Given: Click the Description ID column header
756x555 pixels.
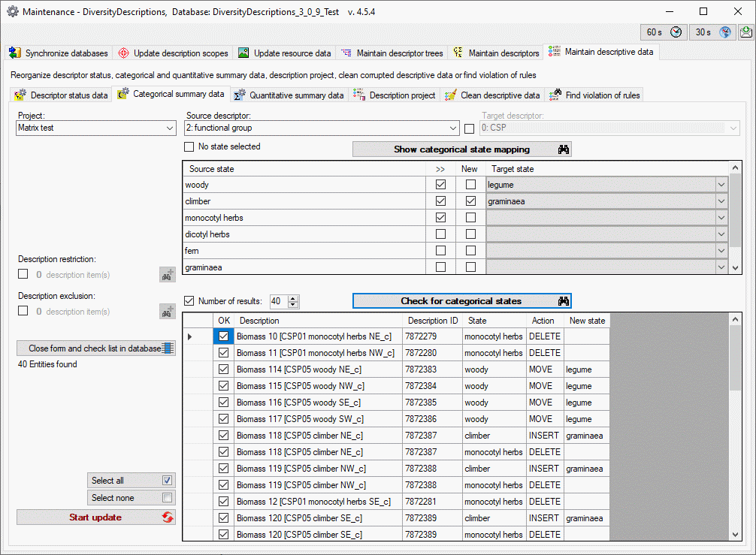Looking at the screenshot, I should (x=432, y=321).
